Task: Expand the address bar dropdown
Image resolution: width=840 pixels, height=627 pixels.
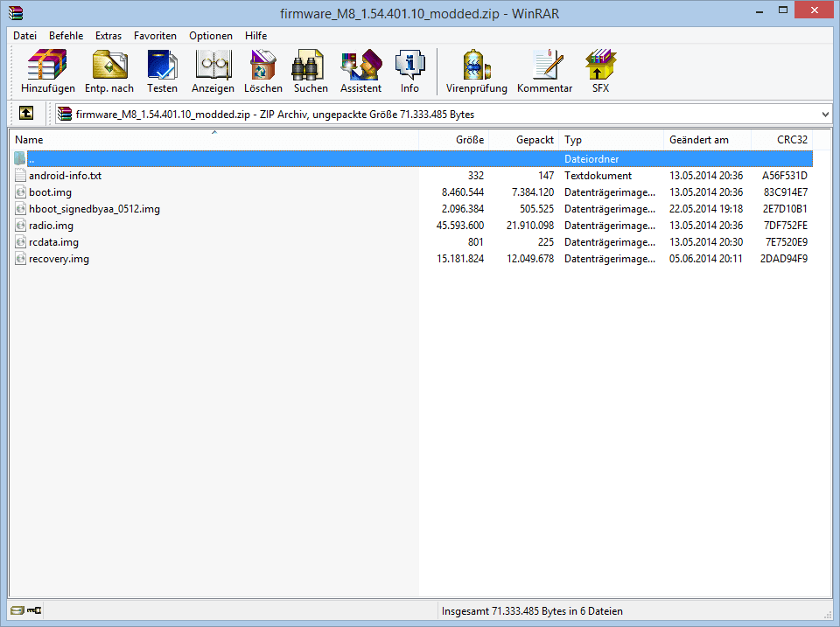Action: (825, 114)
